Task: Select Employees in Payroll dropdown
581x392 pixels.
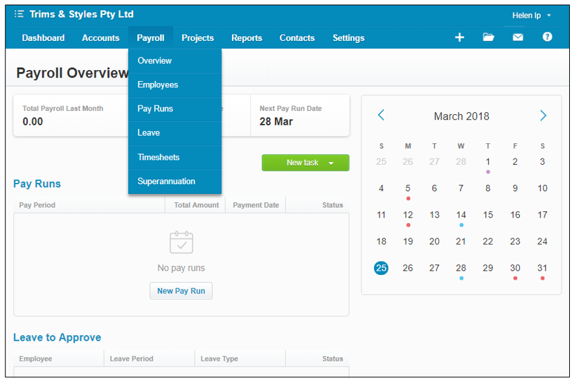Action: tap(175, 85)
